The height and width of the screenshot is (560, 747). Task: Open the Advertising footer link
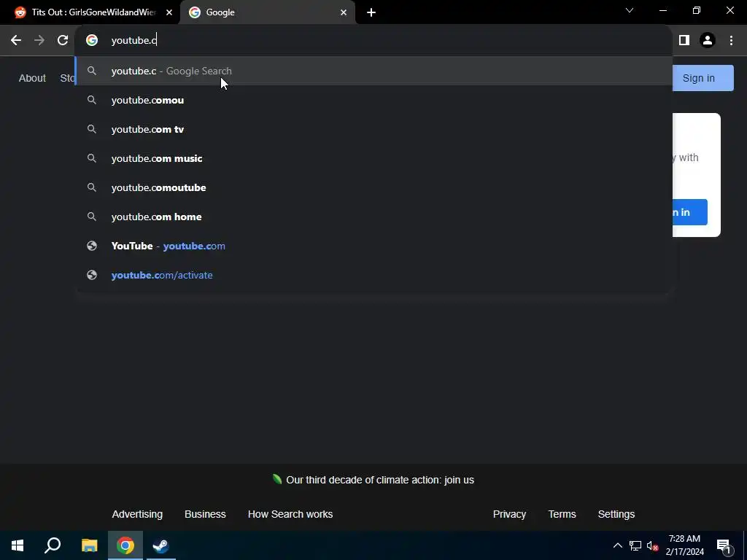click(137, 514)
